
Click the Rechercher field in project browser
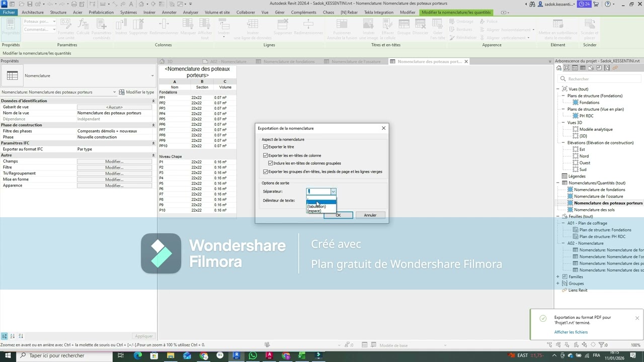click(599, 79)
